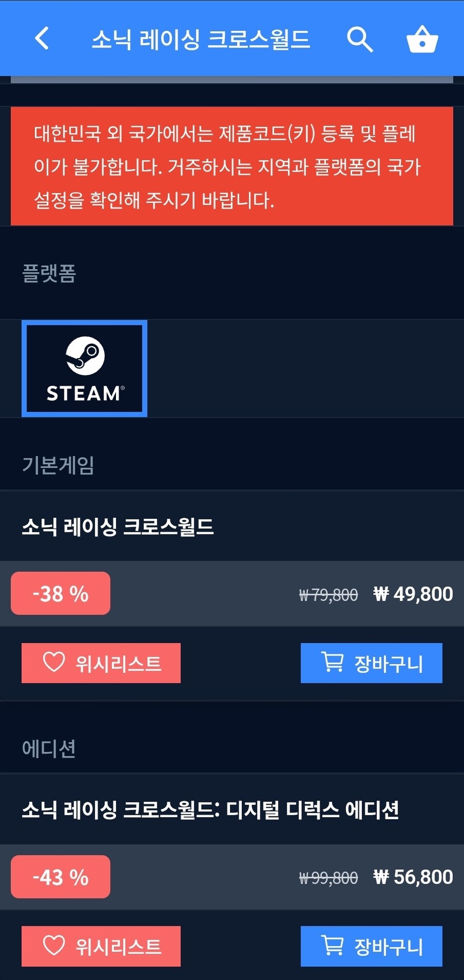Tap the cart icon on the base game 장바구니 button

click(x=333, y=663)
